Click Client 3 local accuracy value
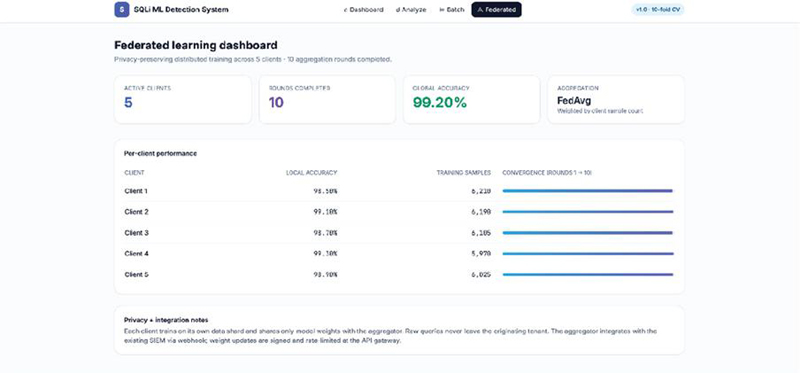The height and width of the screenshot is (373, 800). click(x=325, y=233)
